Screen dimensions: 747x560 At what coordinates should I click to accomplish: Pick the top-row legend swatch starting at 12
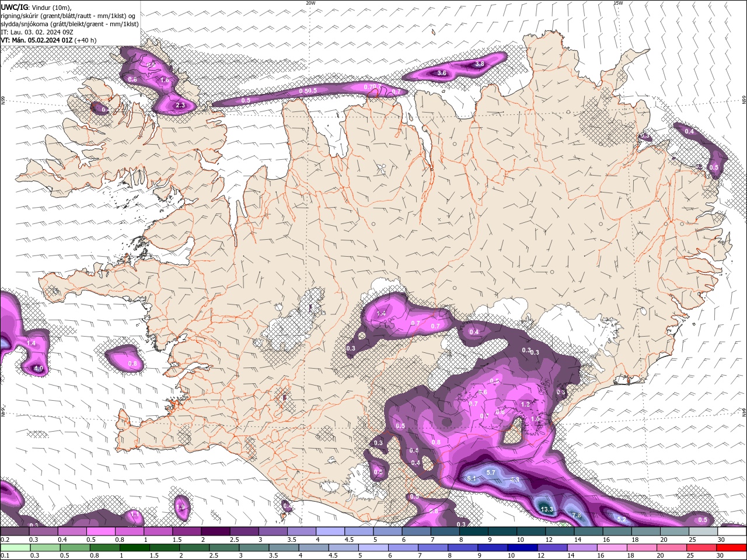560,531
